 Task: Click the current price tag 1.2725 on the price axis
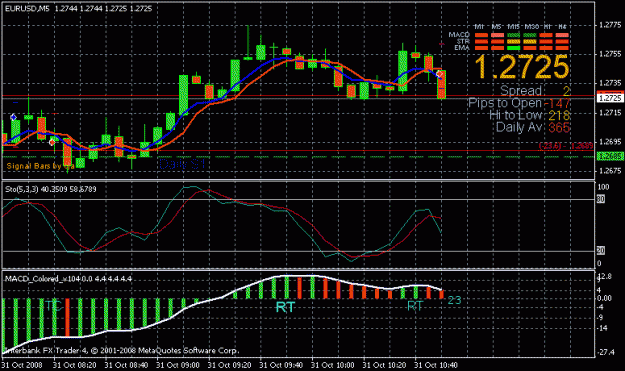610,98
